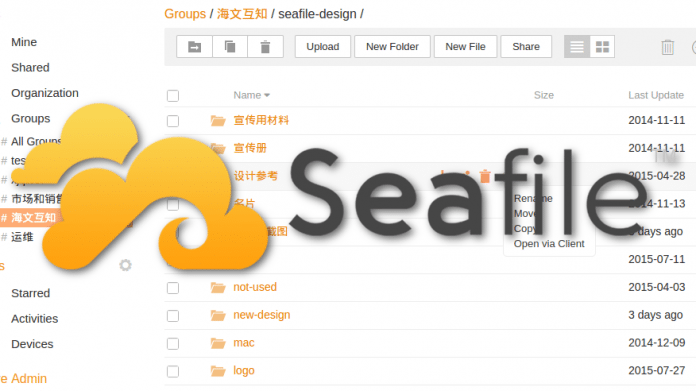Screen dimensions: 696x391
Task: Toggle the select-all checkbox in header
Action: click(x=173, y=95)
